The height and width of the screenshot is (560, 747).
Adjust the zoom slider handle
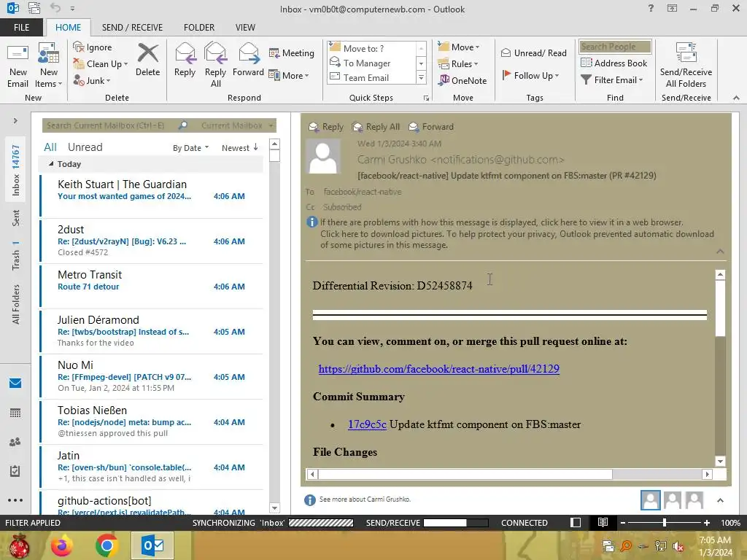[664, 522]
